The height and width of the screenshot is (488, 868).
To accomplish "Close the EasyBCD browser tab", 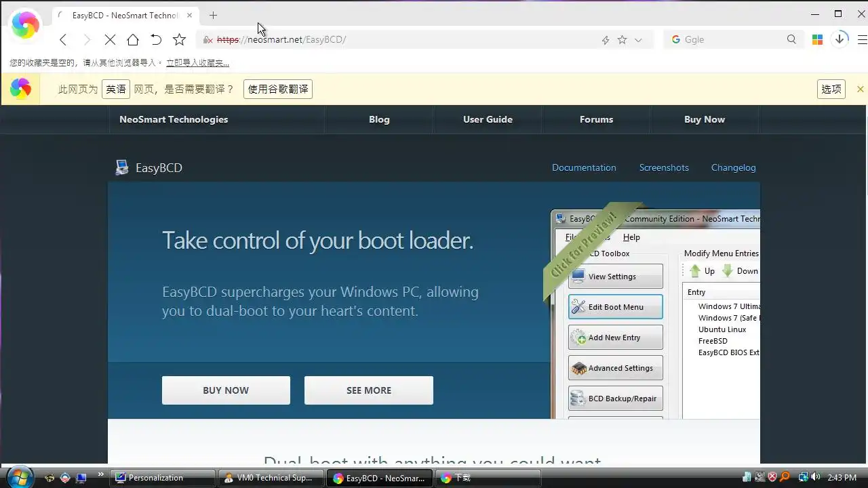I will [190, 15].
